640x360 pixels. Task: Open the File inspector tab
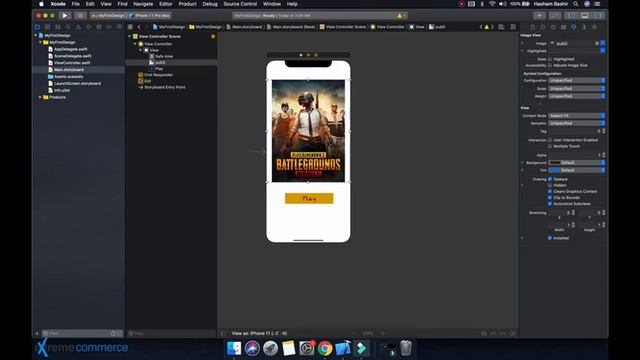533,27
